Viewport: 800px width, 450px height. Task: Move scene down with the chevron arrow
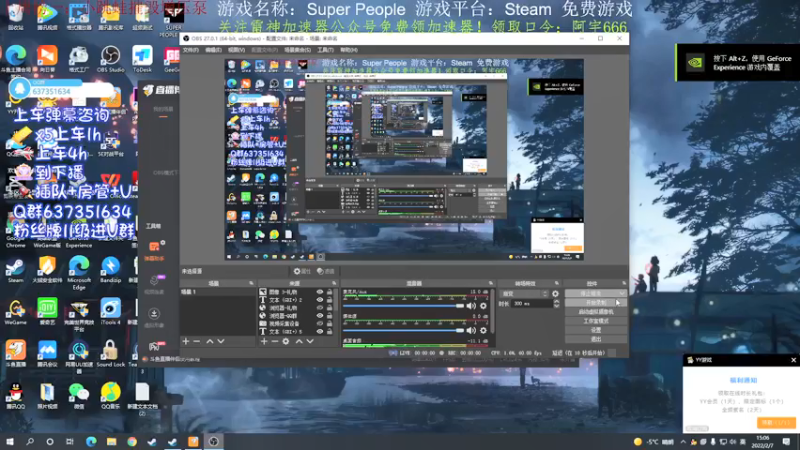coord(221,341)
